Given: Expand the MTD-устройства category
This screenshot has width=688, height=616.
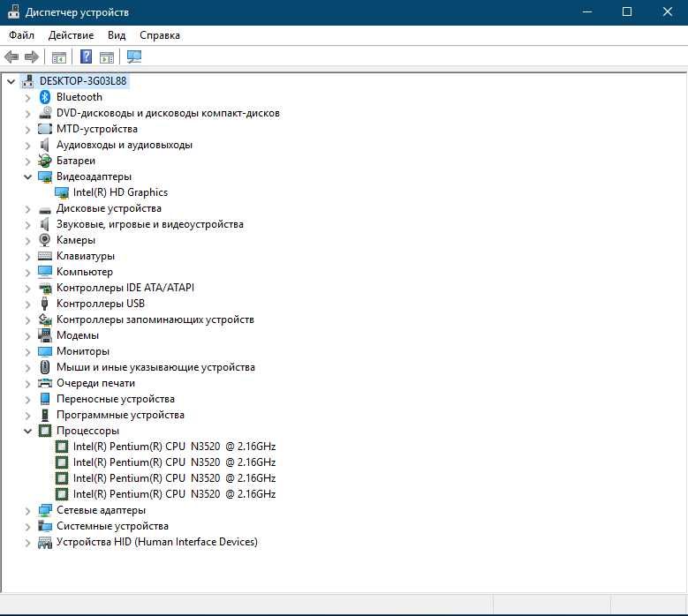Looking at the screenshot, I should pyautogui.click(x=27, y=130).
